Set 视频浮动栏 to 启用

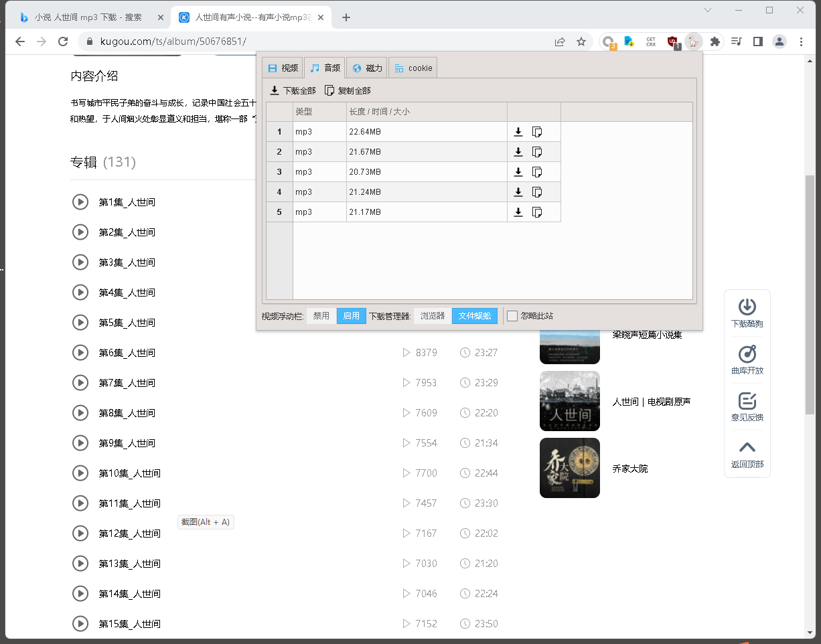(352, 316)
